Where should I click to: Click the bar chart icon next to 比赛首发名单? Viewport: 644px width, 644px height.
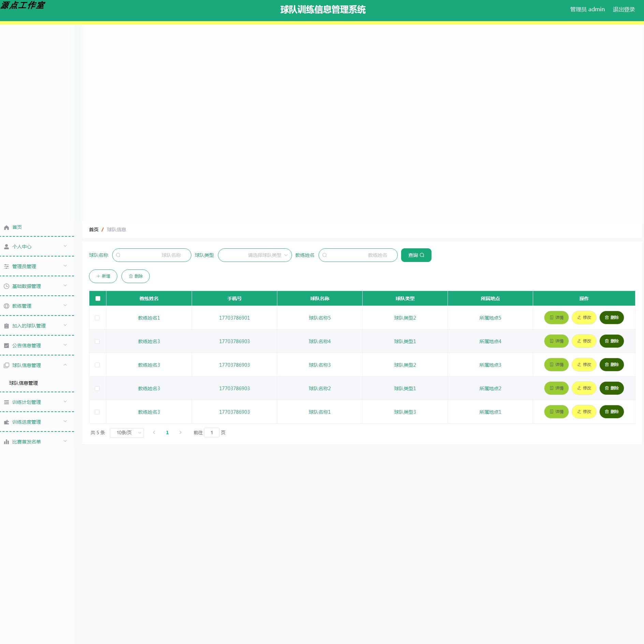click(x=6, y=441)
